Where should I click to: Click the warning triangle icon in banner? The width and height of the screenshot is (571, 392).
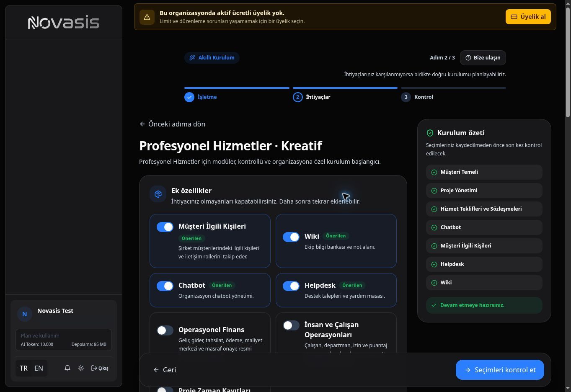[147, 17]
